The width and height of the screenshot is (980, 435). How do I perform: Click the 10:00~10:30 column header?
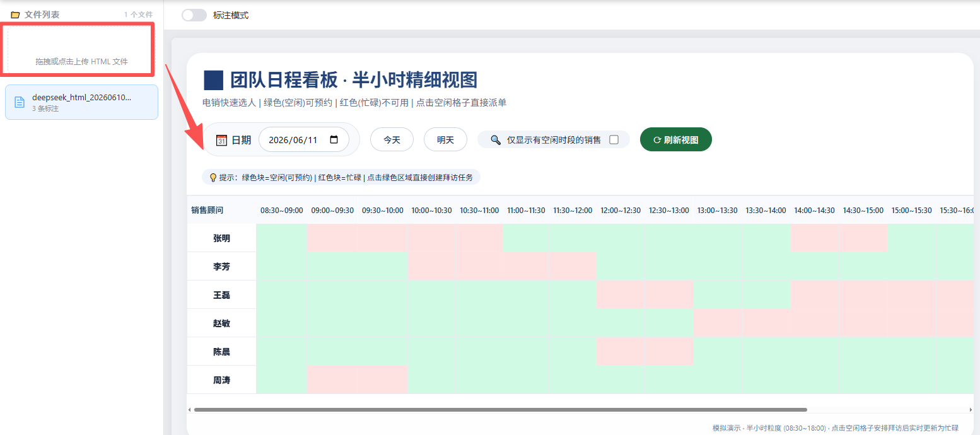coord(431,210)
